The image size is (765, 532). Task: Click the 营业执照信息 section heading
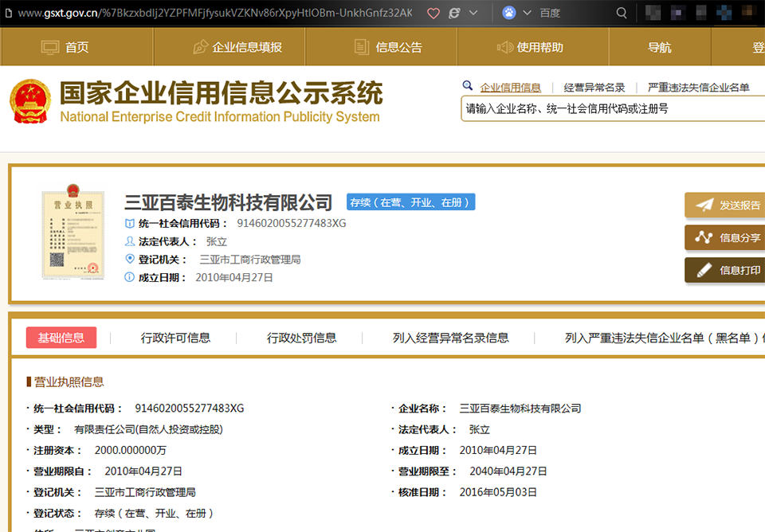point(69,381)
